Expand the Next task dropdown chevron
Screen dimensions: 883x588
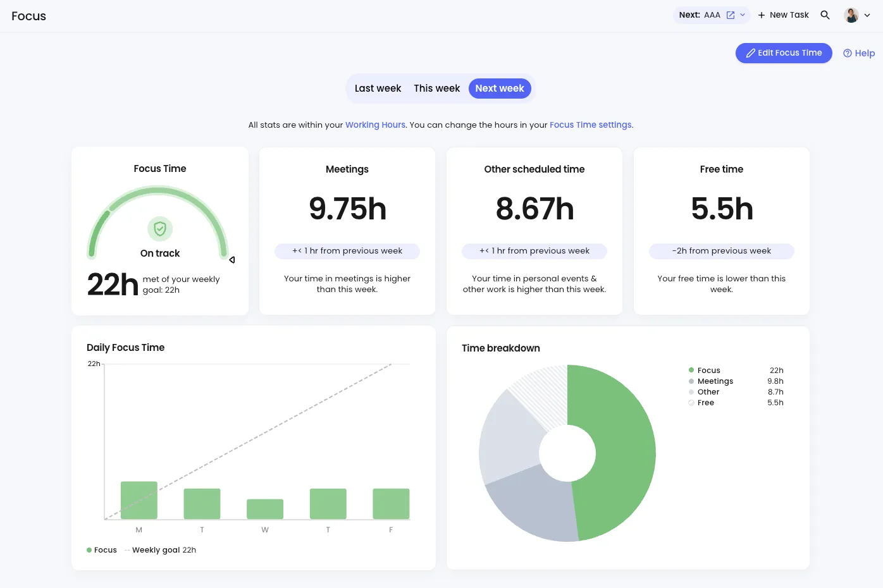coord(743,15)
